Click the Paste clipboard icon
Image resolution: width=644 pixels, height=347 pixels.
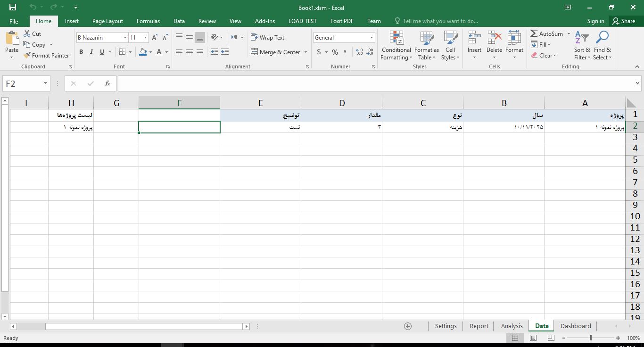pyautogui.click(x=12, y=39)
